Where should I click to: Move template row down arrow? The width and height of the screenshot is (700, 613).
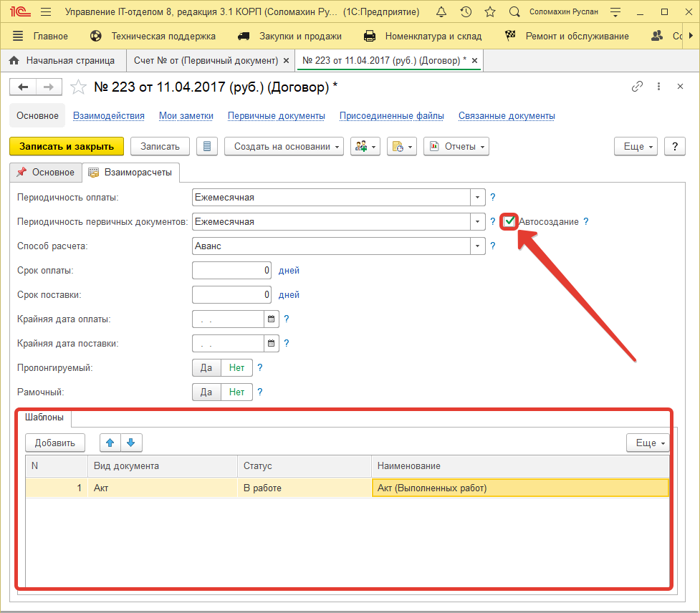(130, 443)
